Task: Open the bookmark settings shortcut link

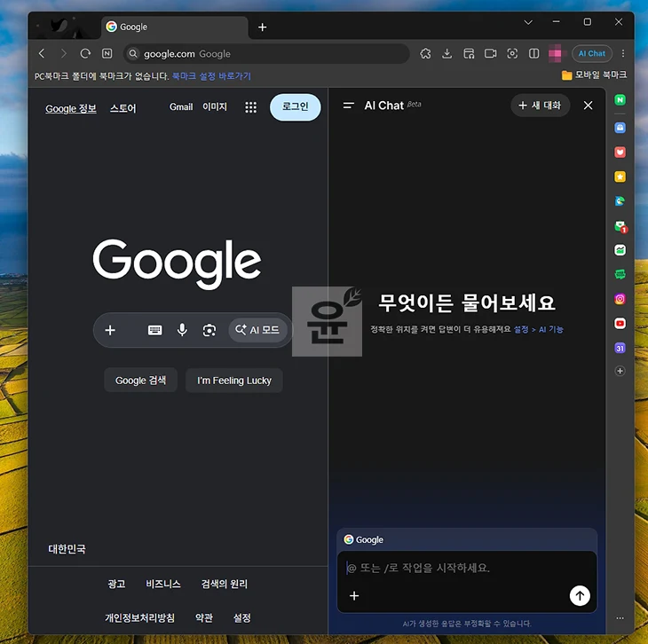Action: point(211,76)
